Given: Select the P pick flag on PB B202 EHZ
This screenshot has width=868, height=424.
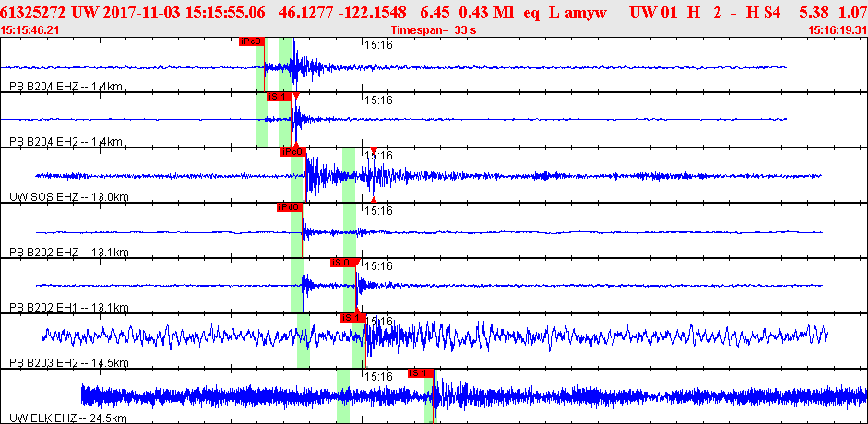Looking at the screenshot, I should tap(289, 207).
